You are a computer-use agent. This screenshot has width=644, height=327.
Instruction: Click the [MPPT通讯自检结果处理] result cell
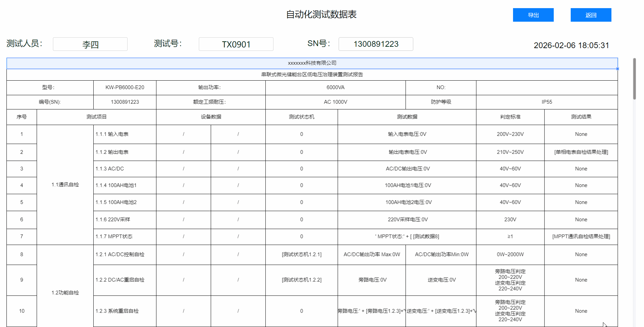click(581, 237)
